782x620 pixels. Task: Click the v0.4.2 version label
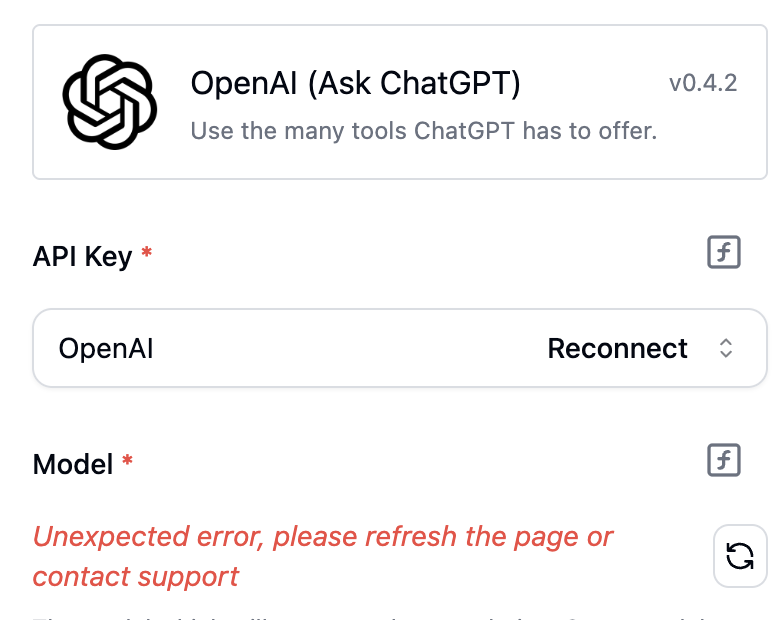(x=703, y=83)
